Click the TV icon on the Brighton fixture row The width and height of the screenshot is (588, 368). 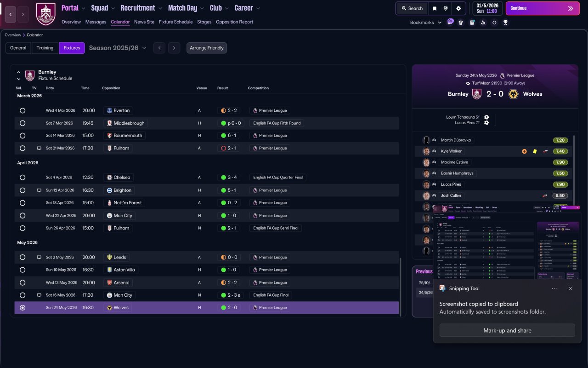point(39,190)
